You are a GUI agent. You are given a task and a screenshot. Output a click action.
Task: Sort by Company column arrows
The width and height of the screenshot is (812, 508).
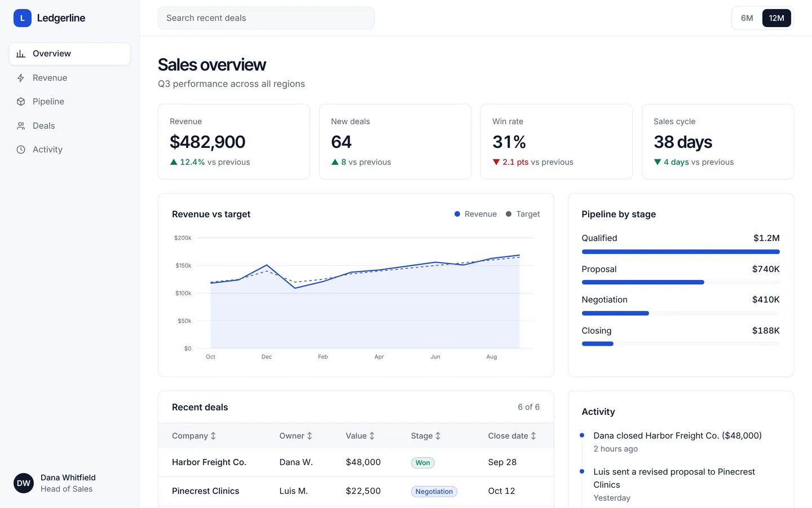[213, 436]
